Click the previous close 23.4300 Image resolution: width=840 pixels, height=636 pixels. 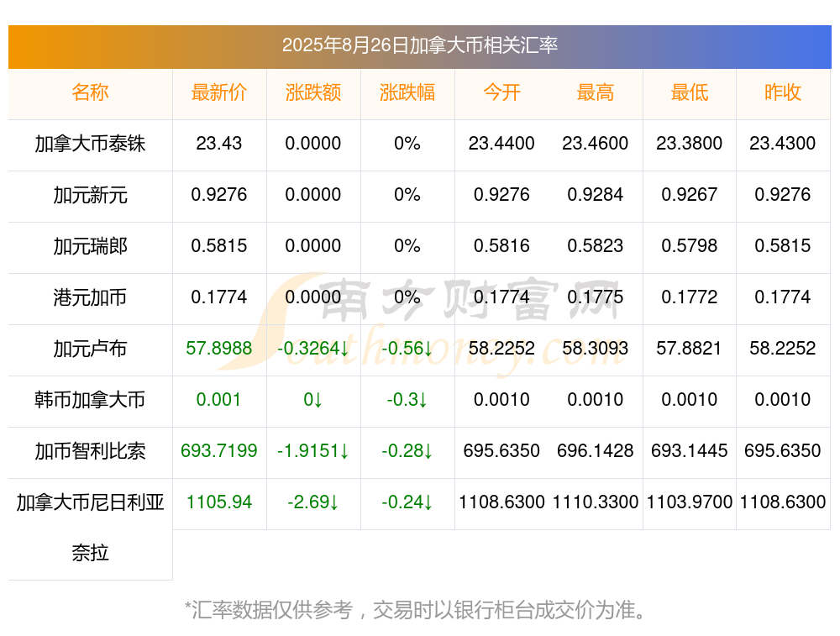[783, 143]
